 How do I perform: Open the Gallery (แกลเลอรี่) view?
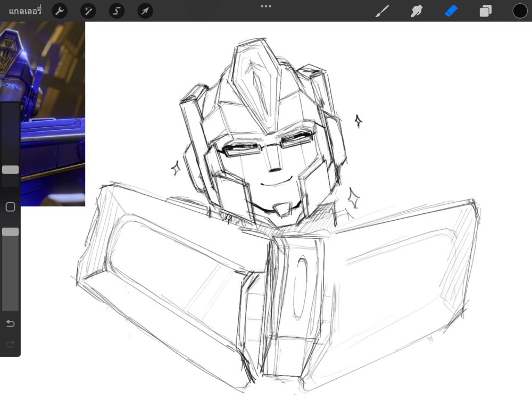(25, 11)
